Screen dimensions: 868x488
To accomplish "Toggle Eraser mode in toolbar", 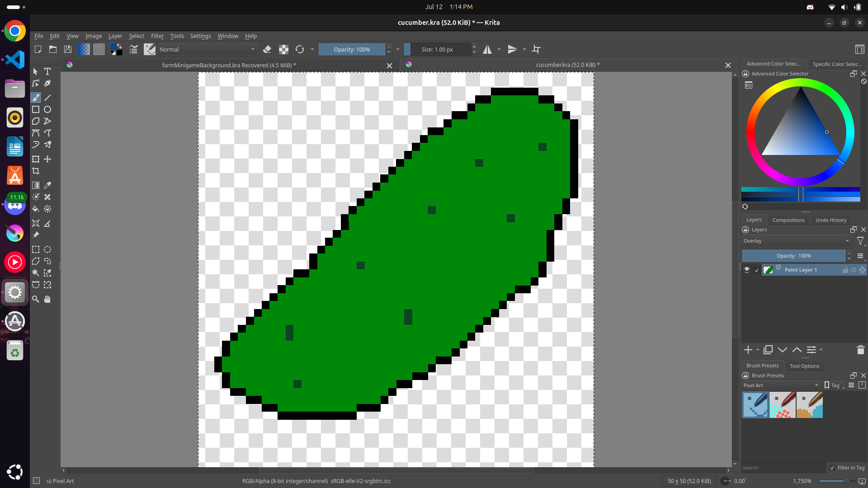I will 267,49.
